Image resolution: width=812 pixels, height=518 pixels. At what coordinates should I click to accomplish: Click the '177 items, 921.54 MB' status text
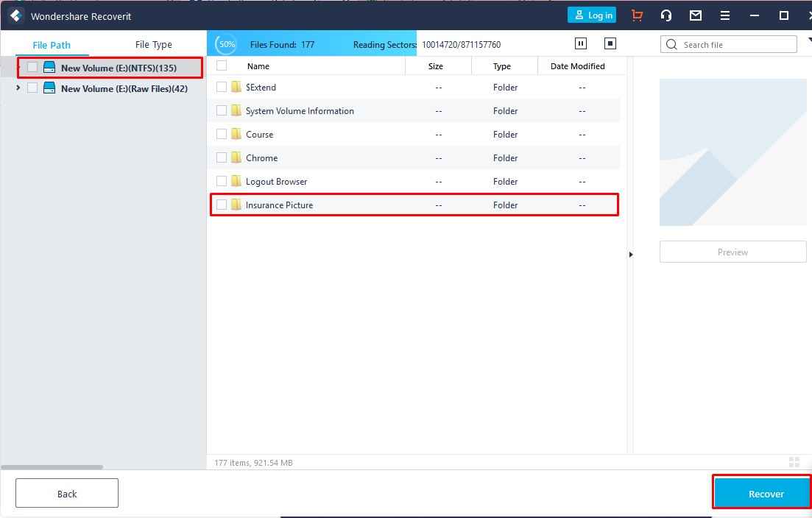(x=253, y=463)
